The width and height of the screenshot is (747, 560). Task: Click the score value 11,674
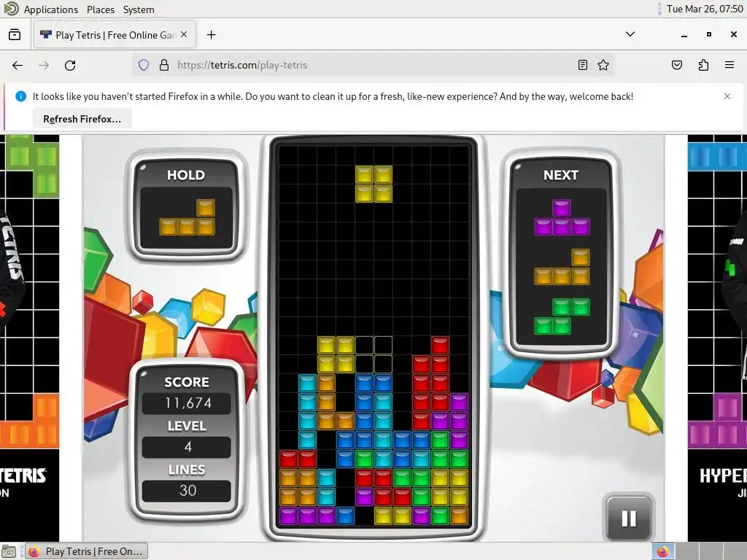187,403
